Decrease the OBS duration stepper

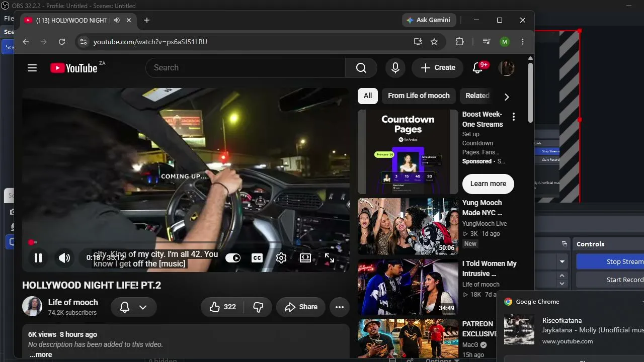[x=562, y=284]
